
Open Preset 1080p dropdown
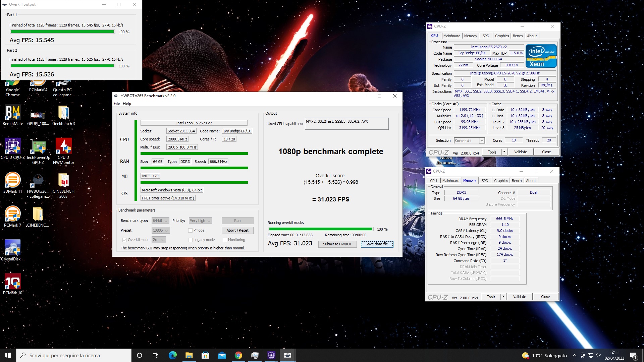(x=161, y=230)
